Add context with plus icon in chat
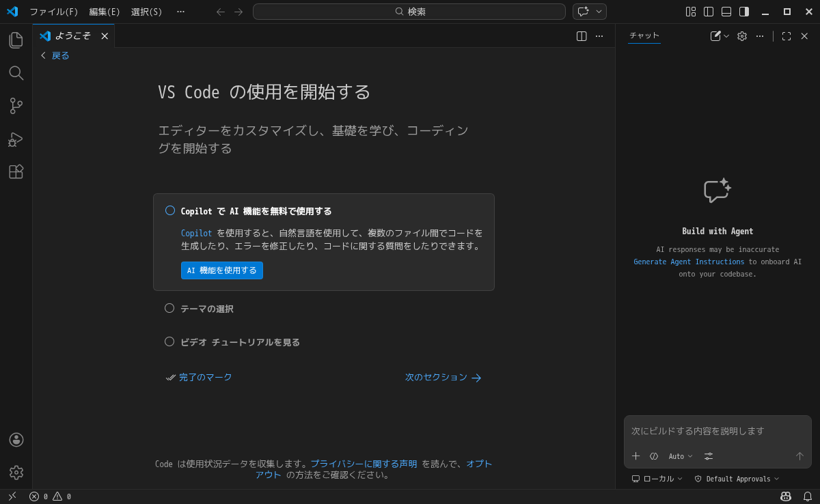820x504 pixels. 636,456
